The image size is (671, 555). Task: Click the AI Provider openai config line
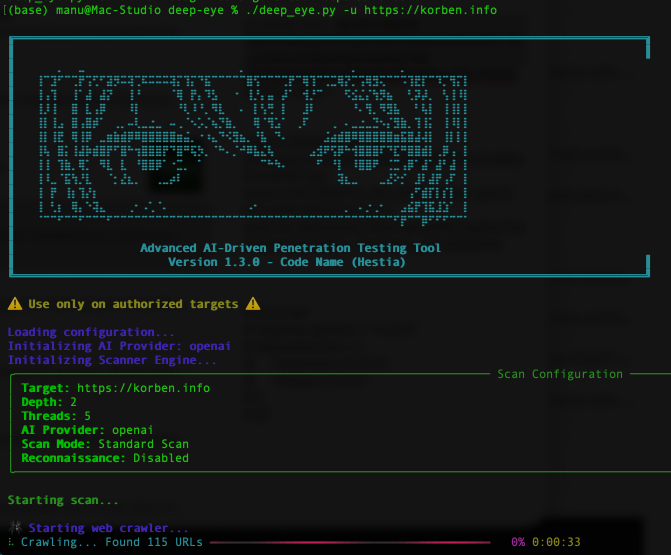[x=87, y=430]
